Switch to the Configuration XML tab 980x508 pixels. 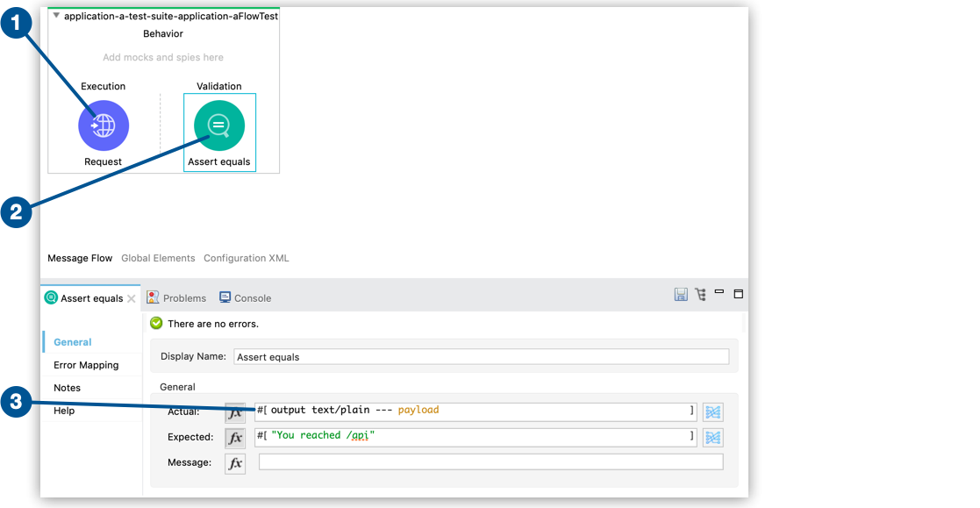(246, 258)
